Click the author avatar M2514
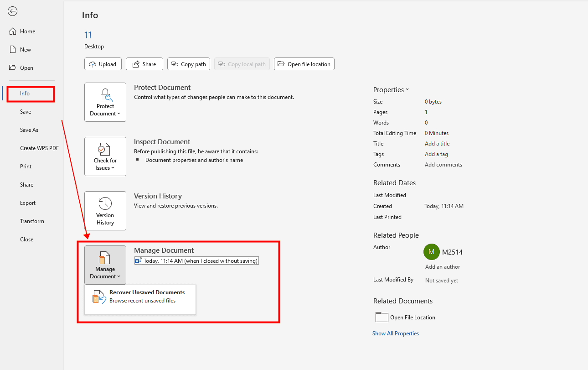 431,252
